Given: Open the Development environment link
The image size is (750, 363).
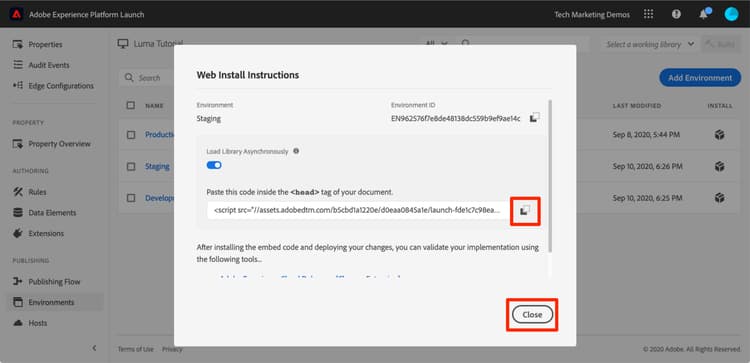Looking at the screenshot, I should click(x=160, y=198).
